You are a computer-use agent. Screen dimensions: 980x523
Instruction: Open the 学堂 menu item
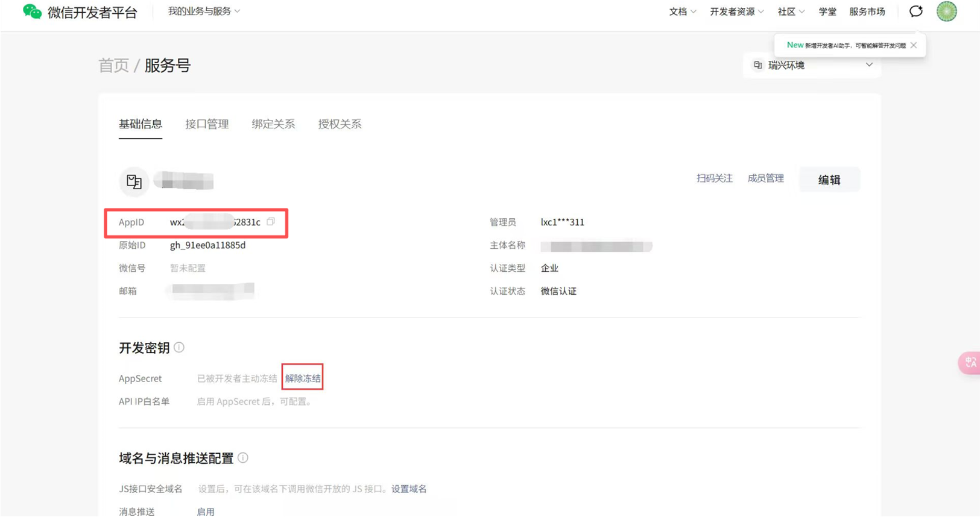[x=827, y=11]
